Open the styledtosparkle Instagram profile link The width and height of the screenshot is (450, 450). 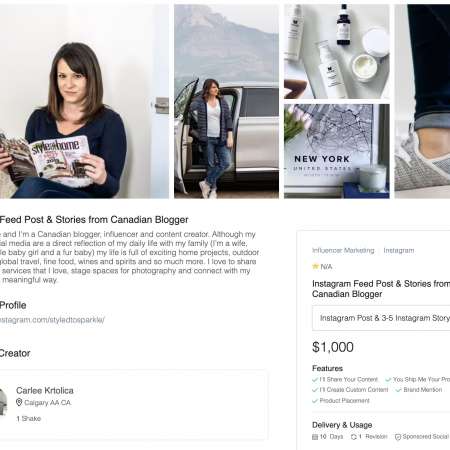pos(52,320)
